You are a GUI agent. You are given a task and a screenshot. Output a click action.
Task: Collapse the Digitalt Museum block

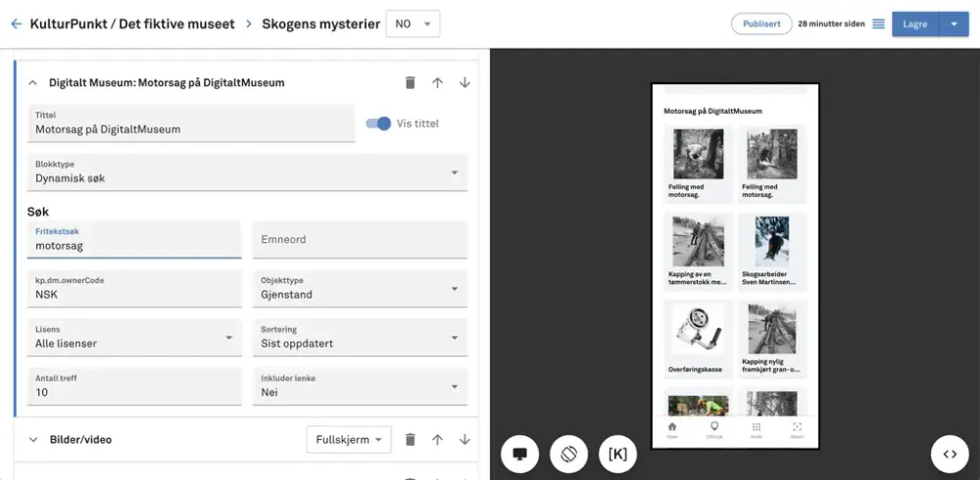(32, 83)
